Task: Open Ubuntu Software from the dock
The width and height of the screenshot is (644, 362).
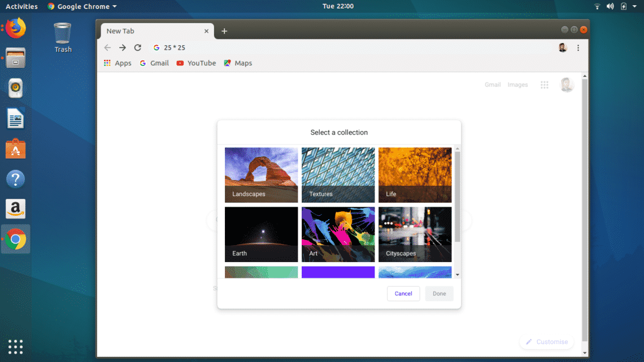Action: coord(16,150)
